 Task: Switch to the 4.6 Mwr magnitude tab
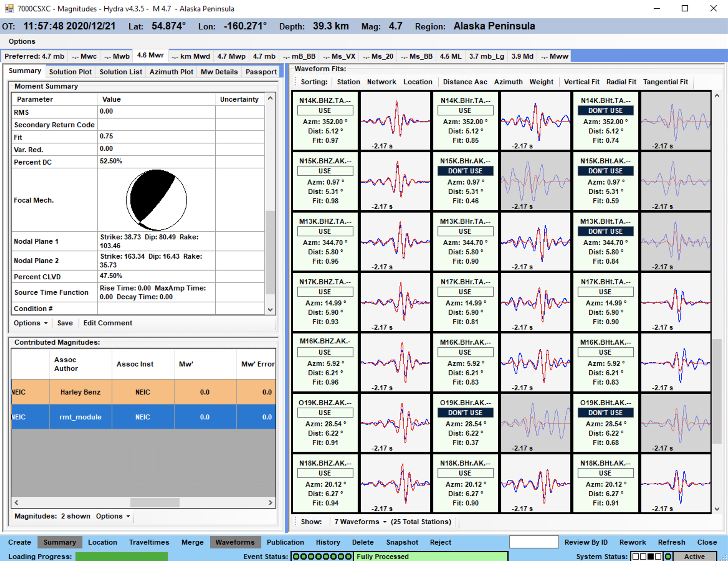[150, 55]
